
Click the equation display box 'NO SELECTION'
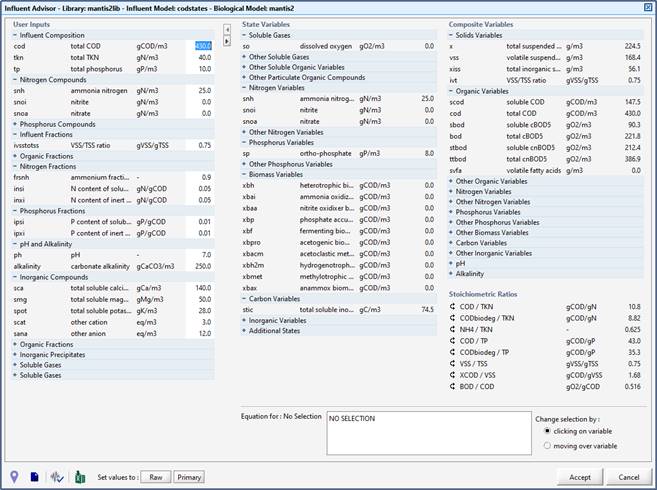[429, 433]
